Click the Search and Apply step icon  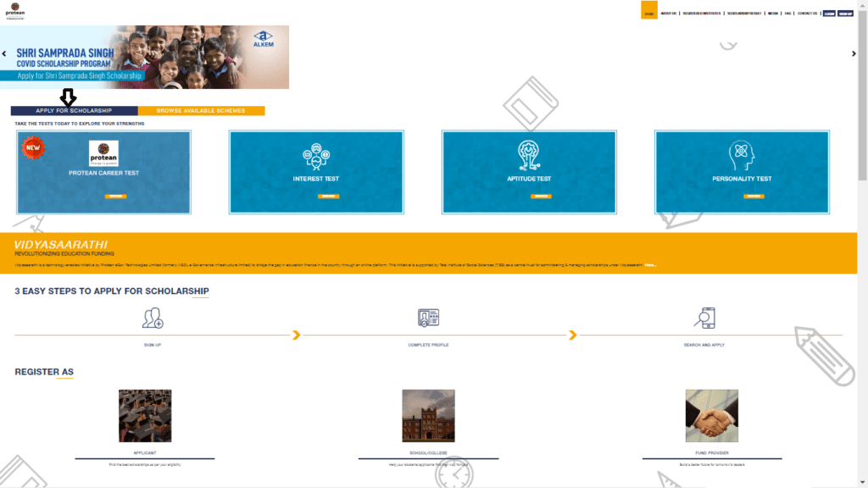tap(704, 319)
